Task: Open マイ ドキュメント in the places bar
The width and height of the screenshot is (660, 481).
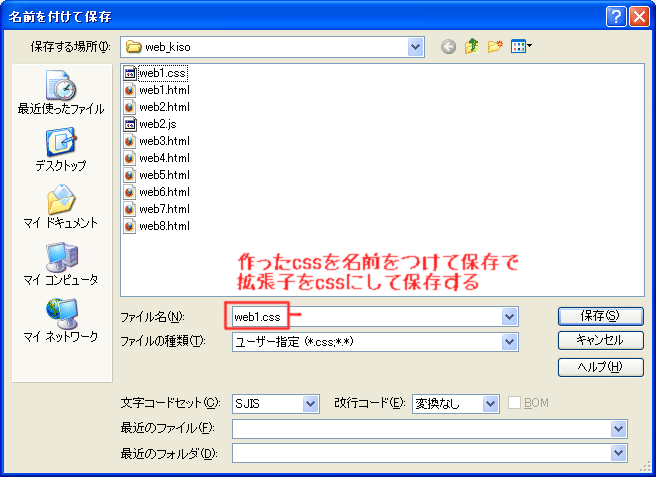Action: (x=61, y=207)
